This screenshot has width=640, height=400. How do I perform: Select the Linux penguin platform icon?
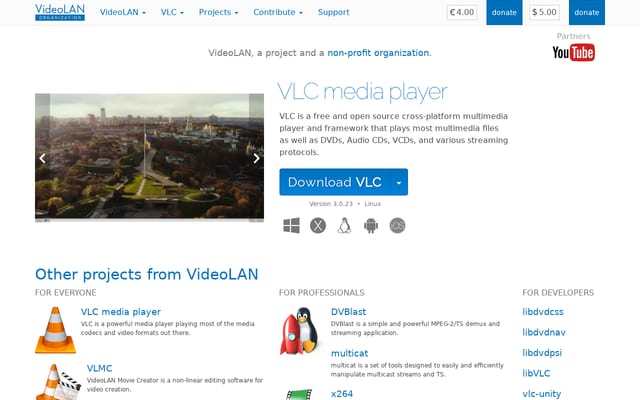[344, 225]
